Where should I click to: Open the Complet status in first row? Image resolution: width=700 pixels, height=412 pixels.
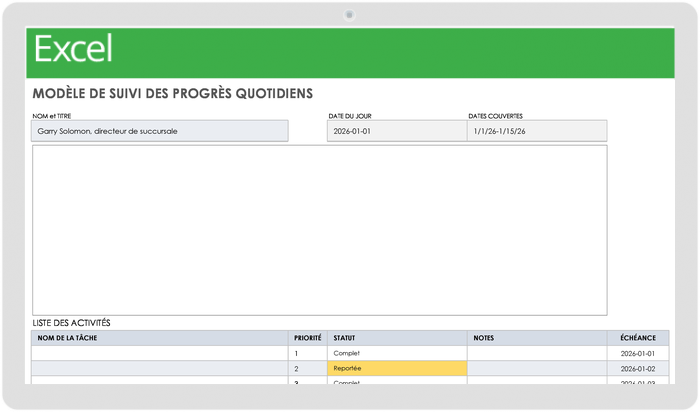point(397,354)
